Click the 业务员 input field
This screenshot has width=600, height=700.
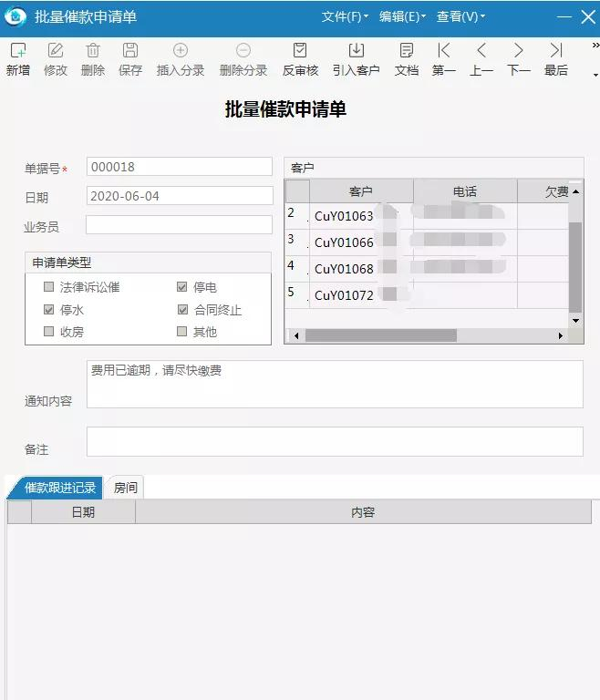tap(179, 224)
